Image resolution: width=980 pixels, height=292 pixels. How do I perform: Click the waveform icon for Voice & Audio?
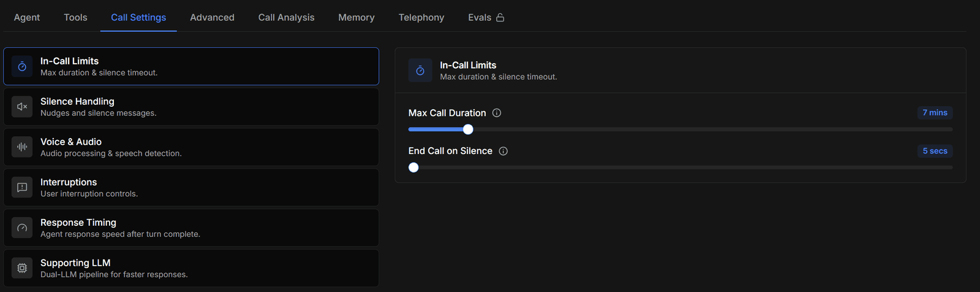(22, 147)
